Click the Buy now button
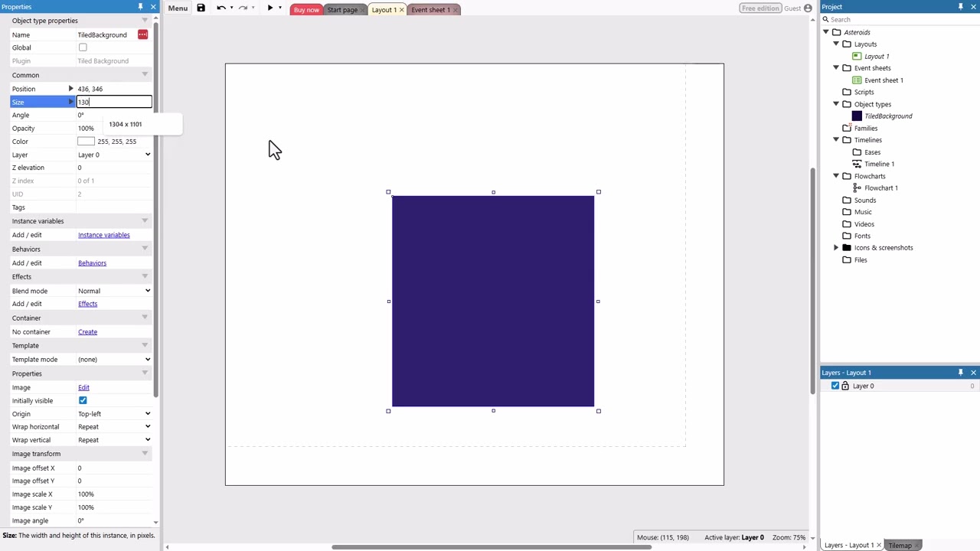The width and height of the screenshot is (980, 551). 306,10
